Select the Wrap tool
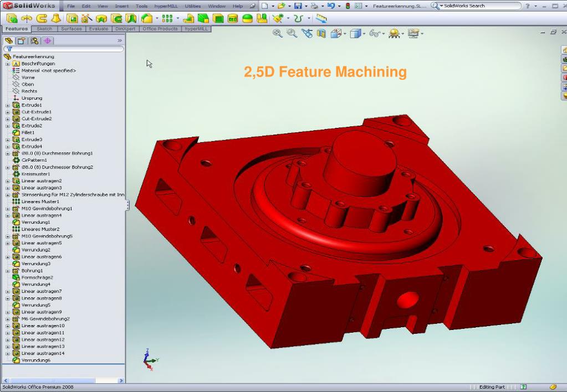Screen dimensions: 567x392 coord(233,18)
